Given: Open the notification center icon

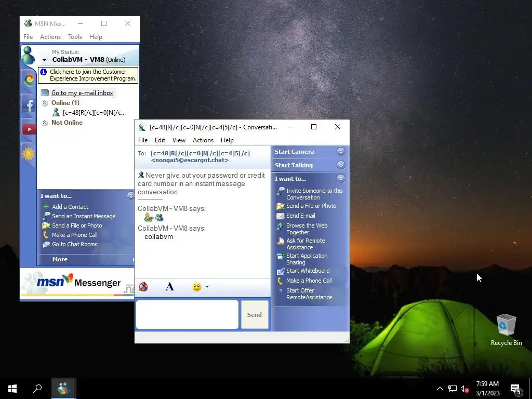Looking at the screenshot, I should 516,389.
